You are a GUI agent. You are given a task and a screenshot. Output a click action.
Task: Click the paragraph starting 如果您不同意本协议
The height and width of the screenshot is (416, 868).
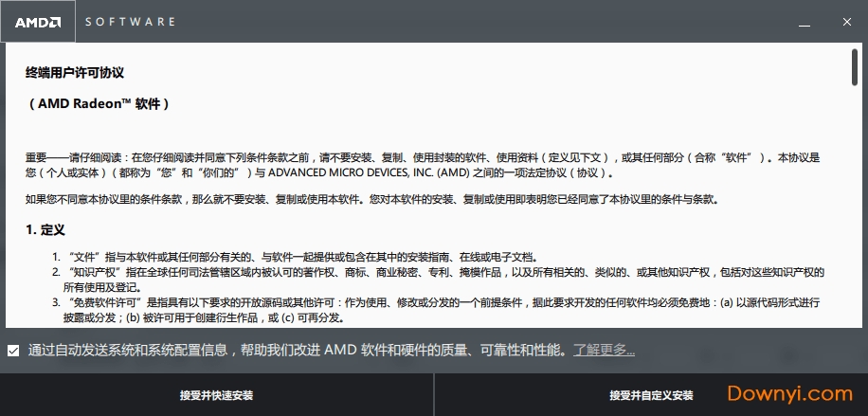[372, 199]
